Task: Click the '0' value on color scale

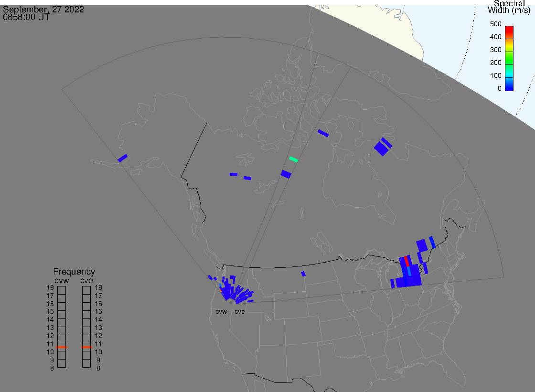Action: click(x=500, y=89)
